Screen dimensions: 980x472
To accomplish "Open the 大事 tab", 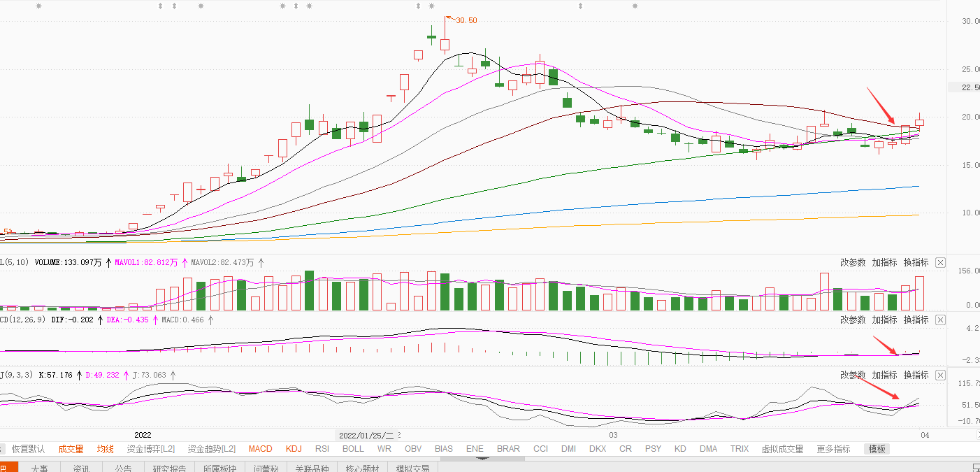I will tap(40, 468).
